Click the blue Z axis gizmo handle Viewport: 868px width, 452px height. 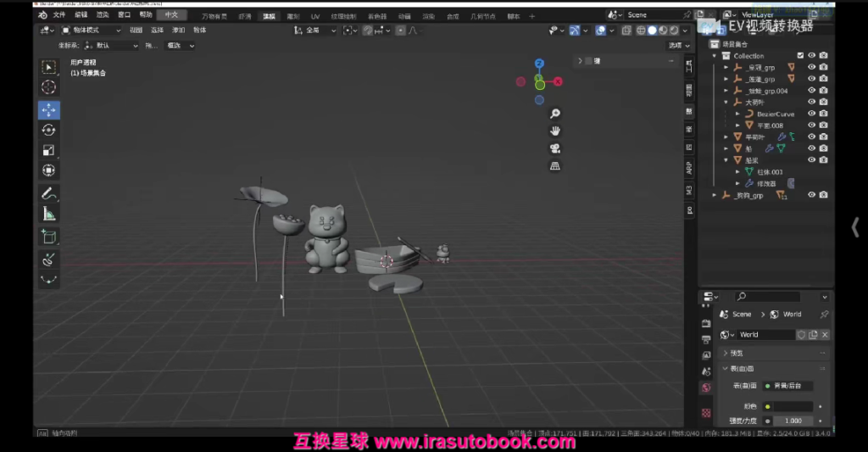pyautogui.click(x=539, y=64)
